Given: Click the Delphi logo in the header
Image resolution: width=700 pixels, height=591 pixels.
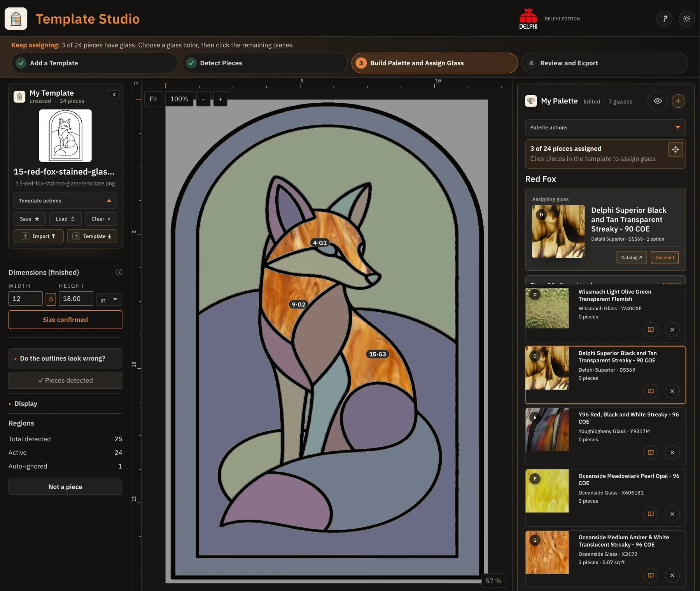Looking at the screenshot, I should (528, 19).
